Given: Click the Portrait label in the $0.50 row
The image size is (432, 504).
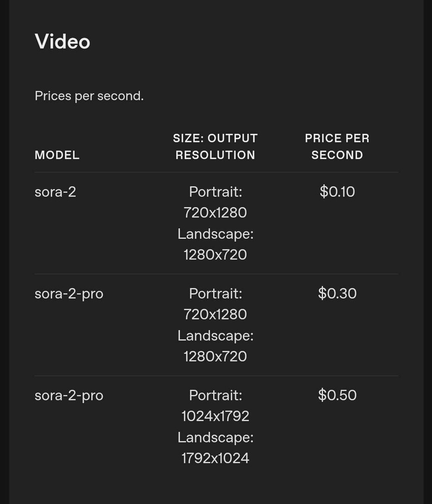Looking at the screenshot, I should (x=215, y=395).
